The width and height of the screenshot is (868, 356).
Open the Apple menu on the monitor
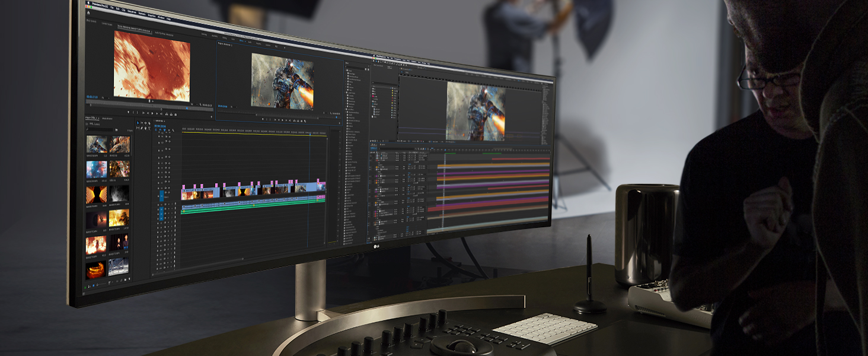pyautogui.click(x=88, y=3)
